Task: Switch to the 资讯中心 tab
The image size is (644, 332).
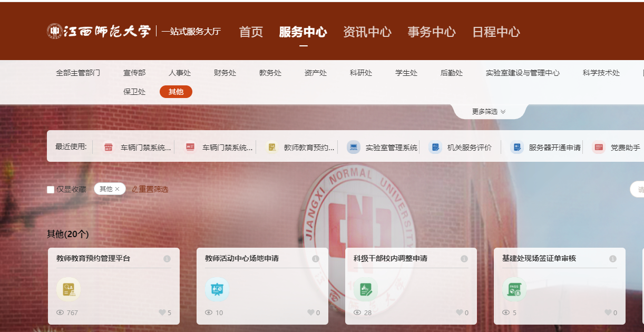Action: pos(367,32)
